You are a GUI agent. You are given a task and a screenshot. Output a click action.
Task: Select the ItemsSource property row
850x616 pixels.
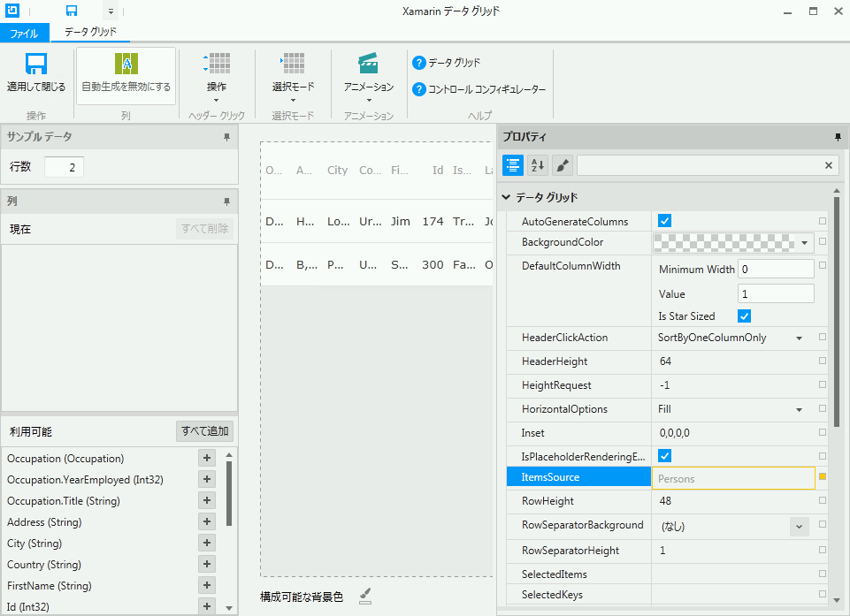click(578, 476)
